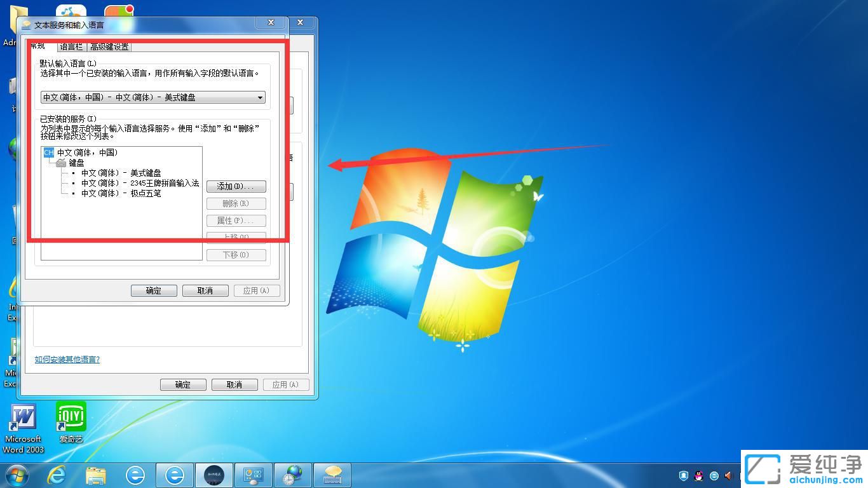This screenshot has width=868, height=488.
Task: Switch to the 常规 tab
Action: 37,46
